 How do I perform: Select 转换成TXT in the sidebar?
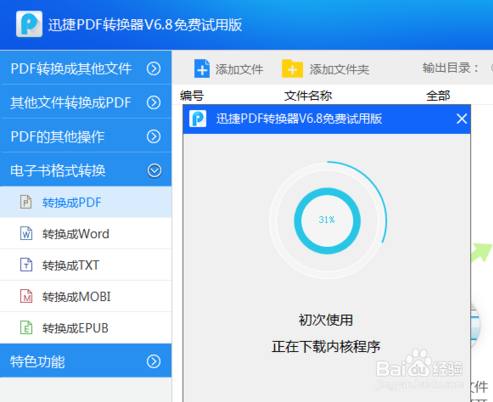coord(86,265)
